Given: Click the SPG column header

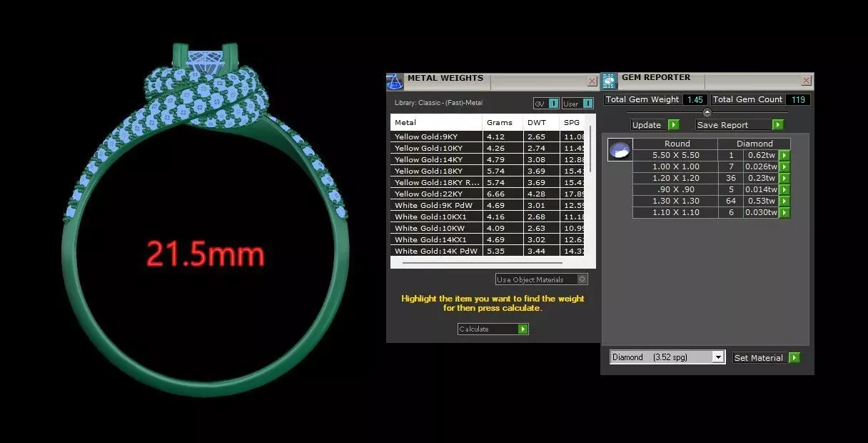Looking at the screenshot, I should (572, 122).
